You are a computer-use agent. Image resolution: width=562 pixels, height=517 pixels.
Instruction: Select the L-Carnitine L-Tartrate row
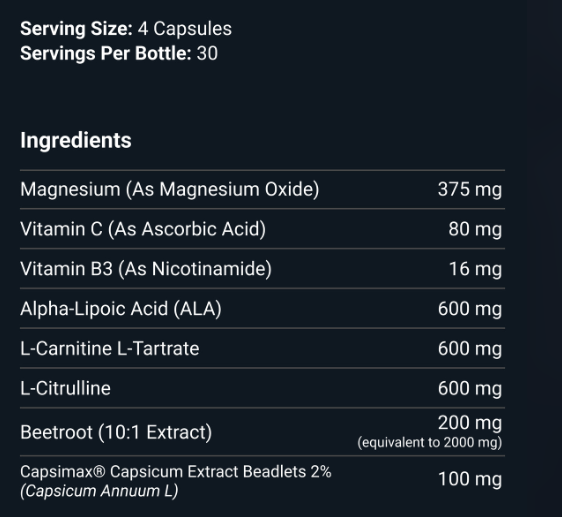pyautogui.click(x=262, y=348)
